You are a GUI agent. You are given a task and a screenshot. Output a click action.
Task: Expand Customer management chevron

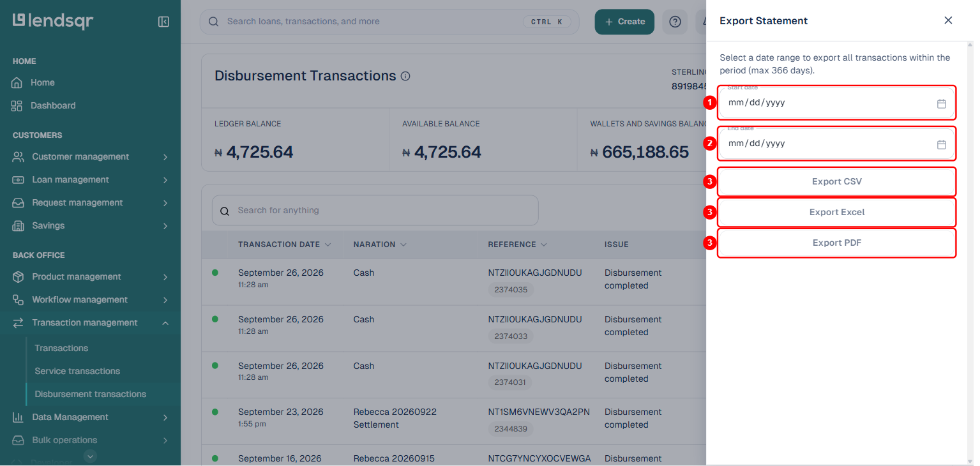click(x=165, y=157)
